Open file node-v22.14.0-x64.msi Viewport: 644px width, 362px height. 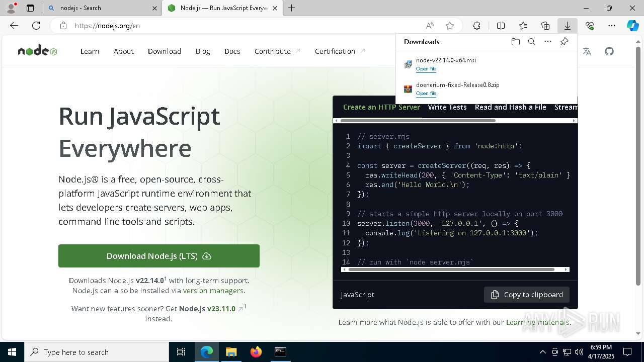pyautogui.click(x=426, y=69)
